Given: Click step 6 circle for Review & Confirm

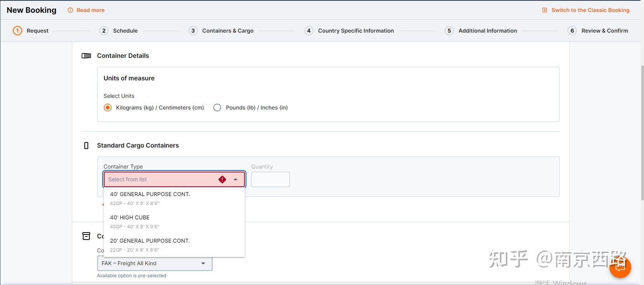Looking at the screenshot, I should 572,31.
